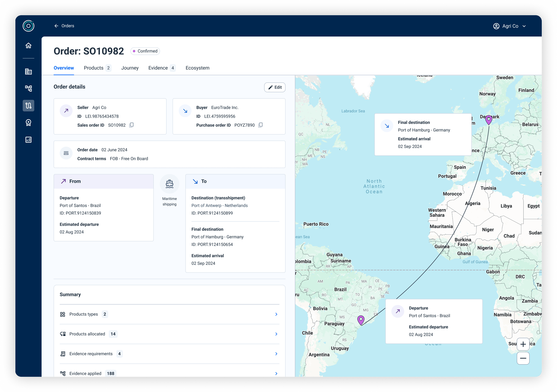
Task: Click the Confirmed status badge
Action: click(x=145, y=51)
